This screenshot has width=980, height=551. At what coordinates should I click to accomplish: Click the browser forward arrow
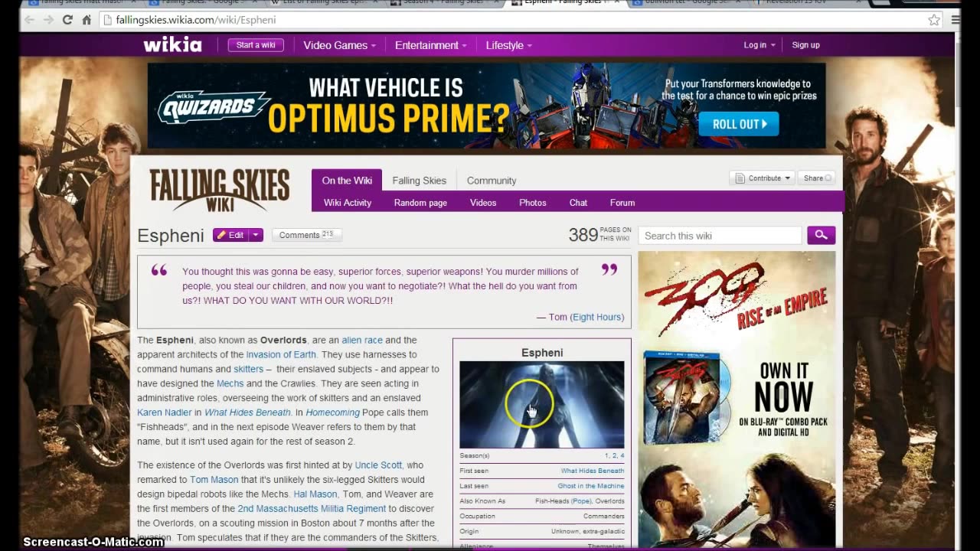49,20
